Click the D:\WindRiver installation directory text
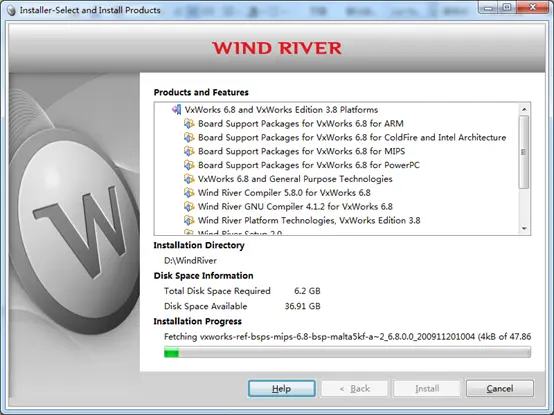554x415 pixels. click(190, 261)
